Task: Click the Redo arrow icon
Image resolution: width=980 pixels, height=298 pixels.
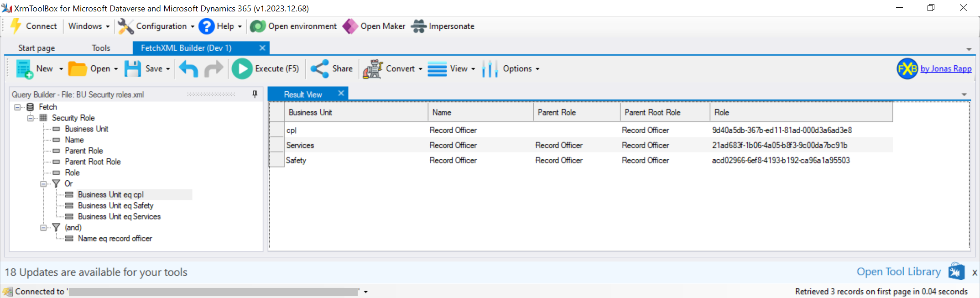Action: [x=214, y=69]
